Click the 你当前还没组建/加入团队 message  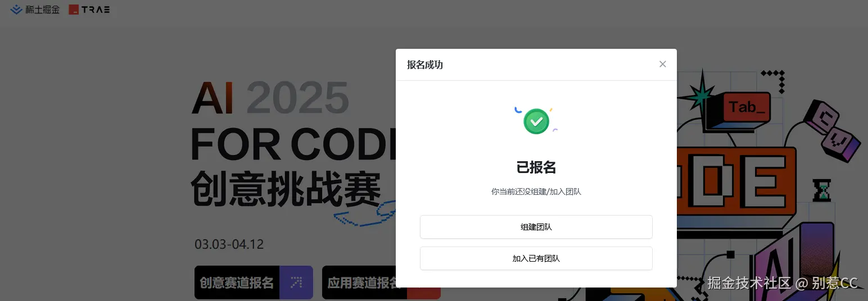pos(536,191)
